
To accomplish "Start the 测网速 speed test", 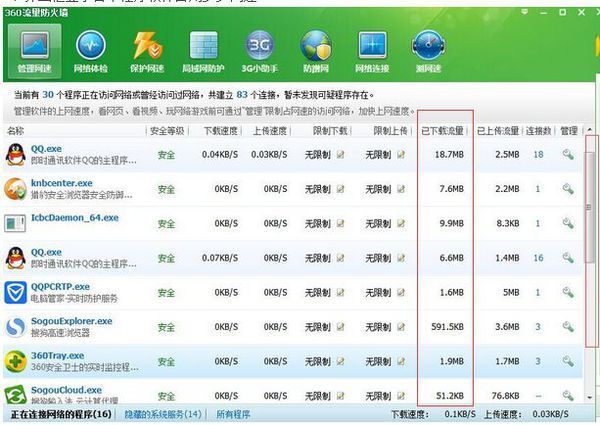I will (x=428, y=51).
